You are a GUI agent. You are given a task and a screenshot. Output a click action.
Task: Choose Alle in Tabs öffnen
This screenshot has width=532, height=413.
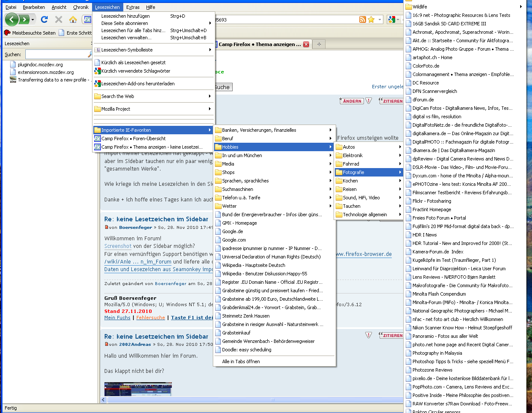(x=241, y=361)
